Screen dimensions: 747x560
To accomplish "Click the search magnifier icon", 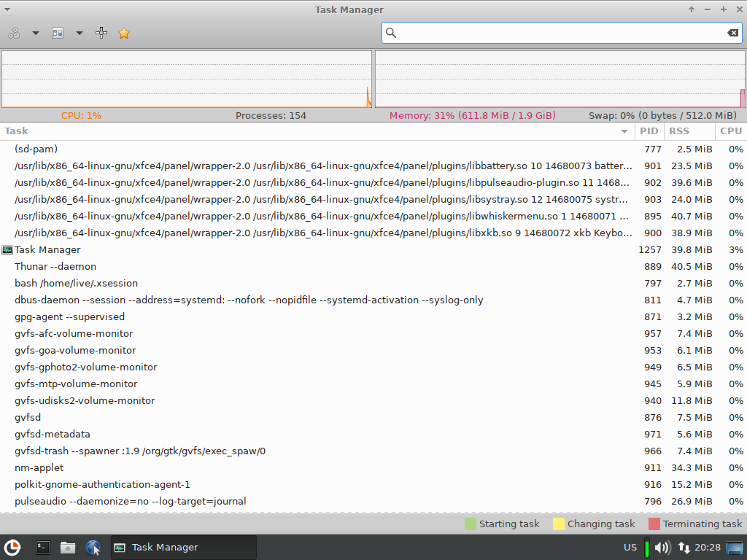I will click(x=391, y=33).
